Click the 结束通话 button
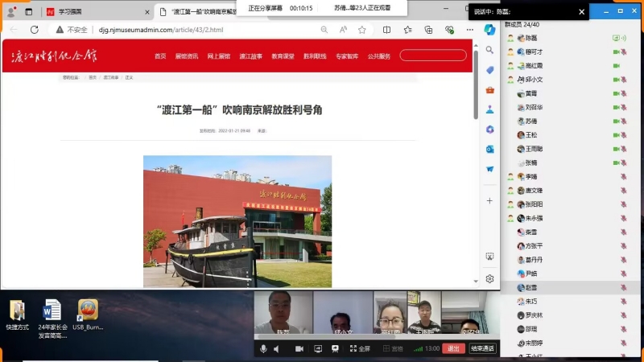644x362 pixels. [482, 348]
